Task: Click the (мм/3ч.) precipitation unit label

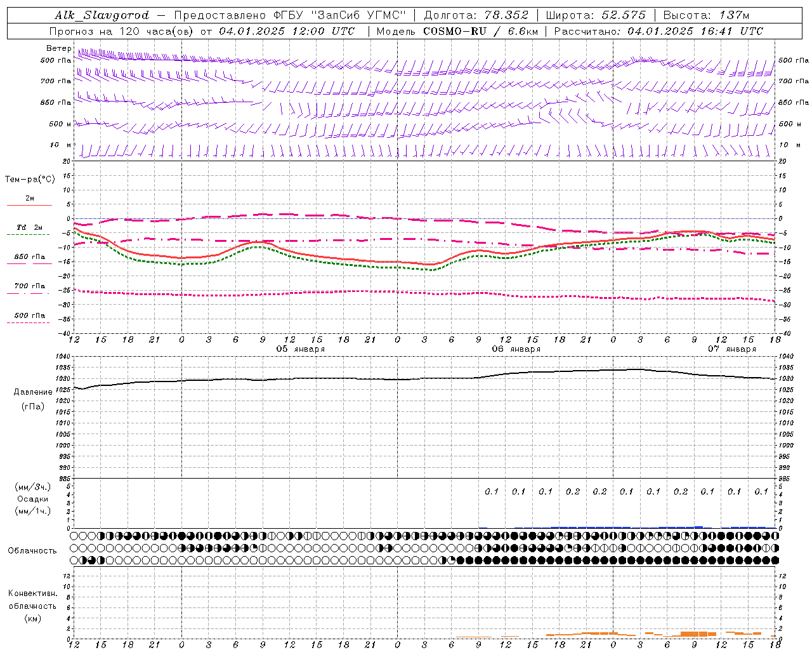Action: [33, 487]
